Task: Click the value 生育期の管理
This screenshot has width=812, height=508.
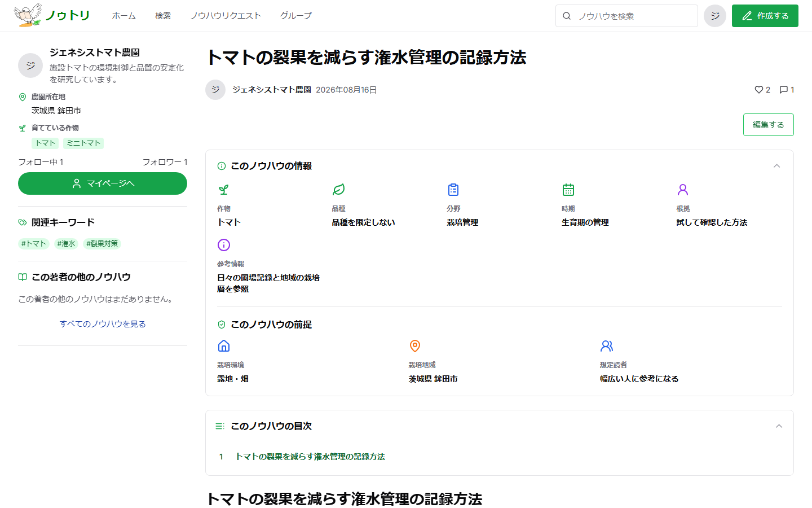Action: [x=585, y=222]
